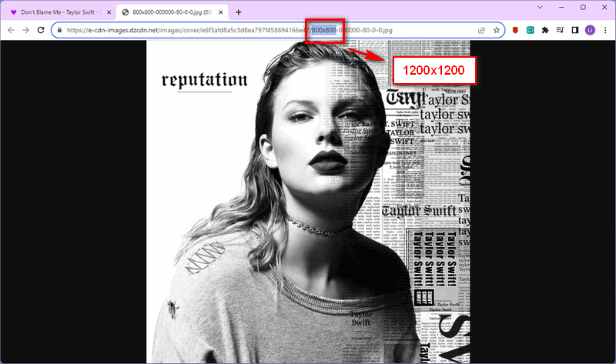The image size is (616, 364).
Task: Go forward to the next page
Action: coord(26,30)
